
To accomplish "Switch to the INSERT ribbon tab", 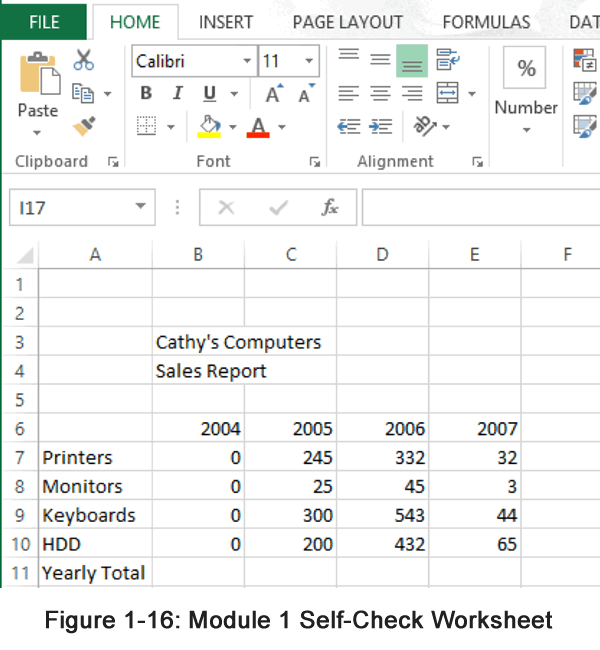I will click(x=225, y=22).
